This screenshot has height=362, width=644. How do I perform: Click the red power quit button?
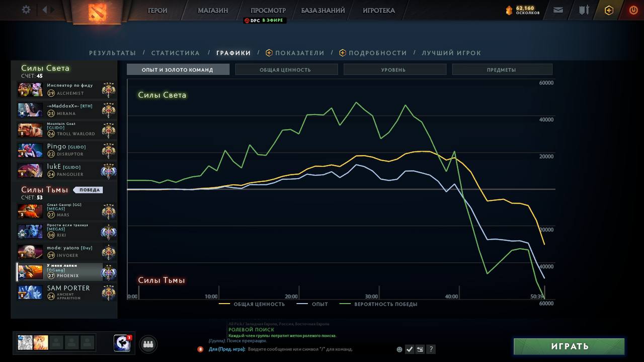[x=633, y=10]
